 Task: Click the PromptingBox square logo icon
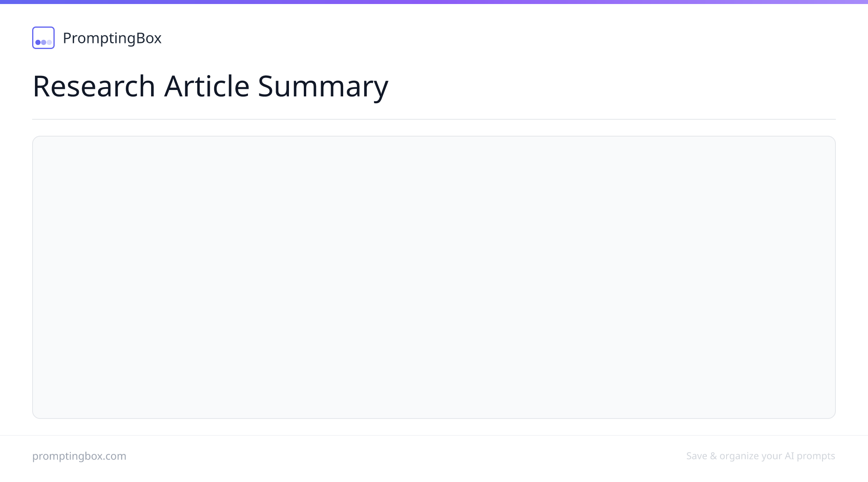pyautogui.click(x=43, y=38)
